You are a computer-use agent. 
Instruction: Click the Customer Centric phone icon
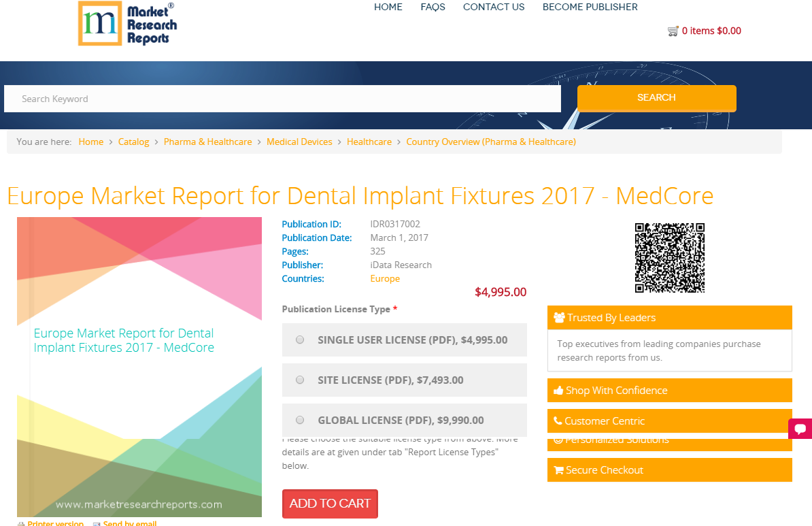[x=558, y=421]
